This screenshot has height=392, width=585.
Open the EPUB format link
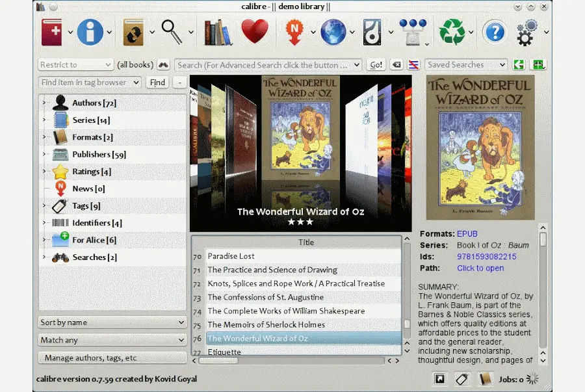tap(467, 234)
